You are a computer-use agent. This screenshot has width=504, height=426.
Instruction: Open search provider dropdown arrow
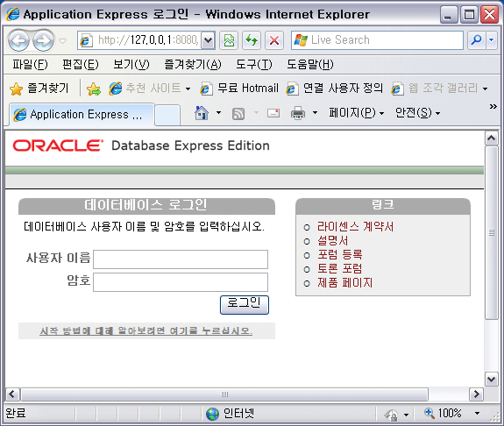coord(492,40)
